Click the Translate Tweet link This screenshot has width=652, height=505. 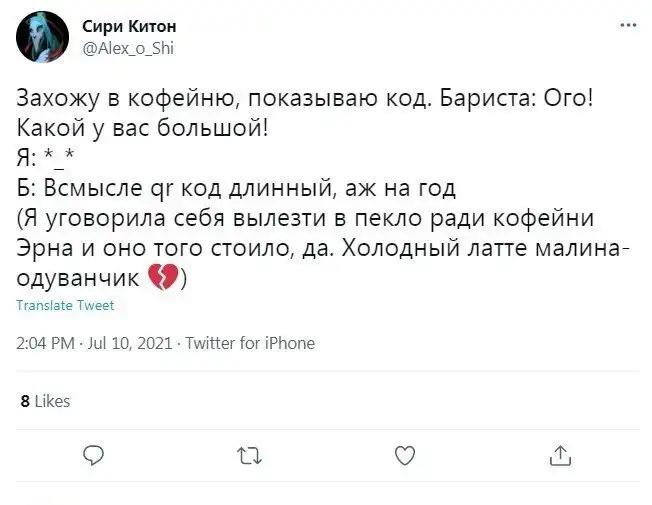pyautogui.click(x=65, y=306)
